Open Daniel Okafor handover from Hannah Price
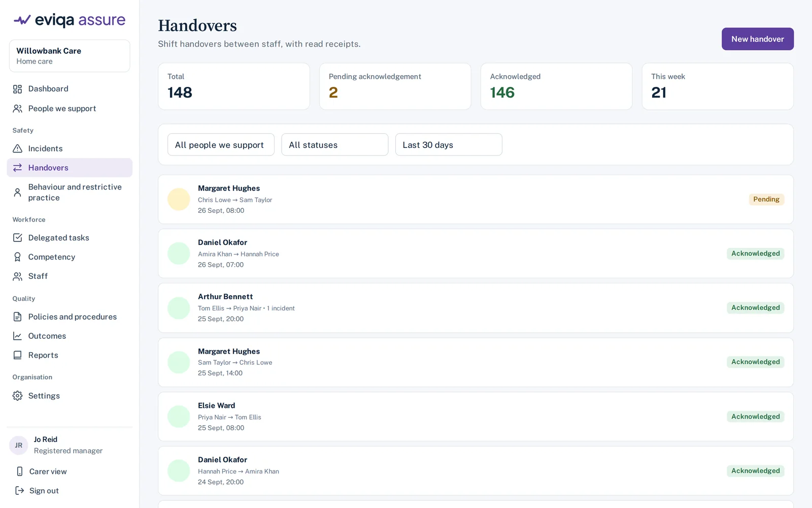Image resolution: width=812 pixels, height=508 pixels. coord(476,471)
